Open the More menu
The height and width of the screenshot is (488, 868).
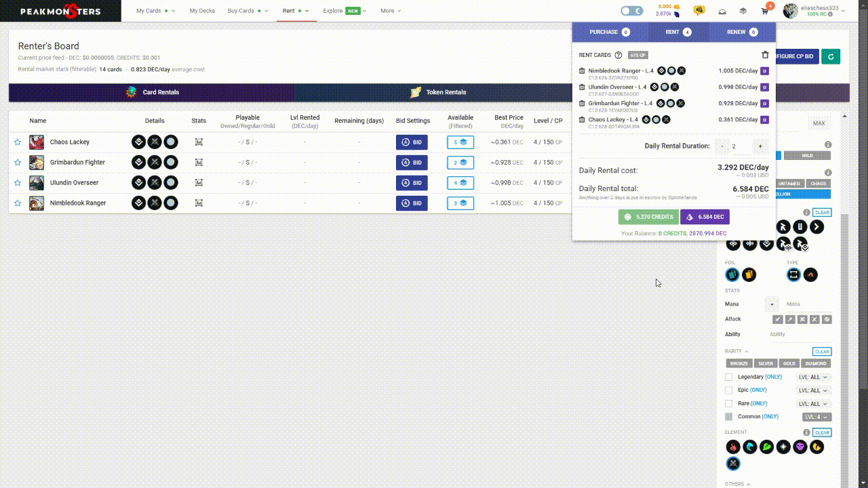point(391,11)
